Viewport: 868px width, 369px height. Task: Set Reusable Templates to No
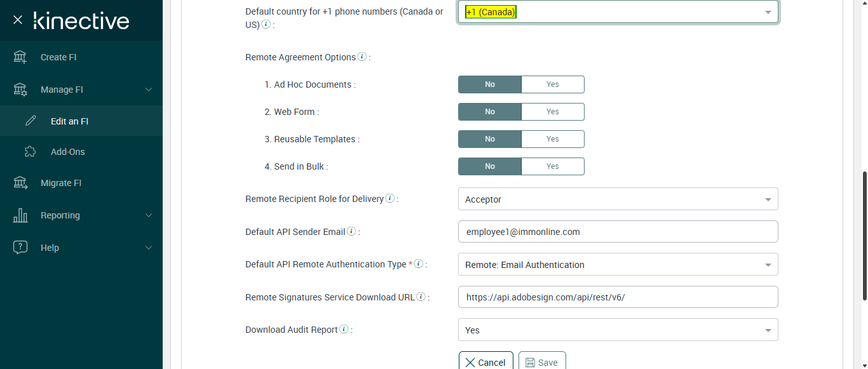[490, 139]
